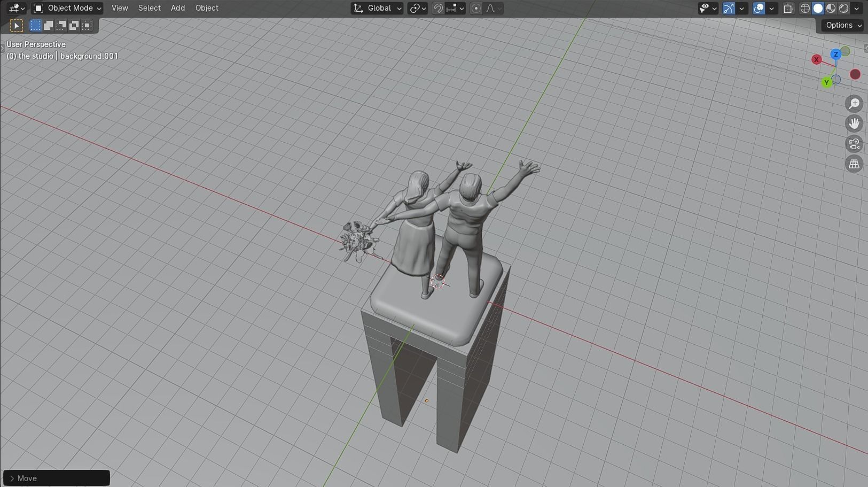Expand the Move operator panel

coord(57,478)
